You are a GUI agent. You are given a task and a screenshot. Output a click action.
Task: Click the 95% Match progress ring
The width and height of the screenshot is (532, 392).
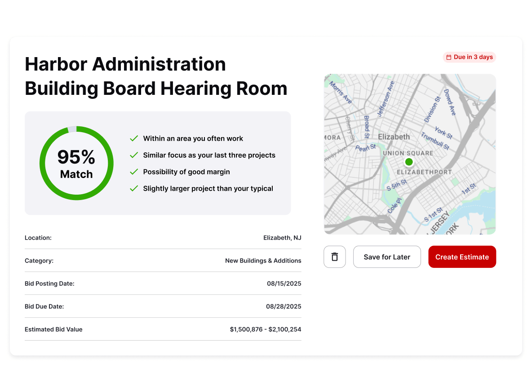[x=76, y=163]
